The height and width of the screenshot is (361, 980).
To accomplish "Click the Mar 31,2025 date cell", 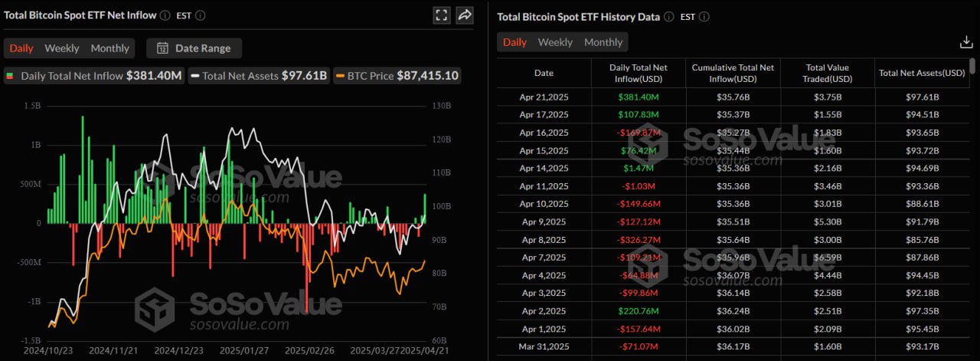I will [x=544, y=346].
